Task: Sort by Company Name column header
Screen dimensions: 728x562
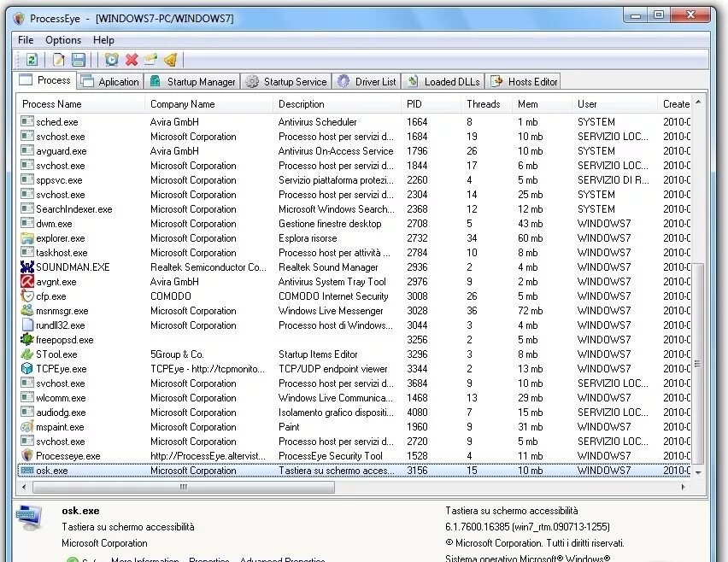Action: 208,104
